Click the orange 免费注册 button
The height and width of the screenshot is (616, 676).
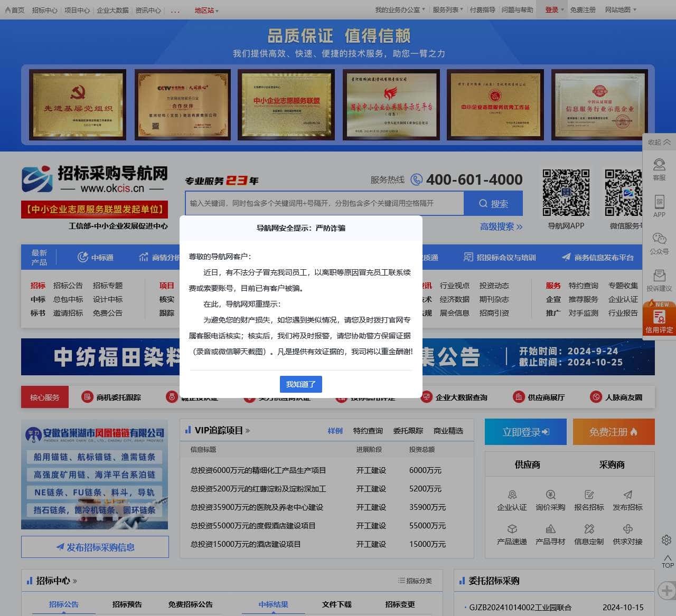614,432
